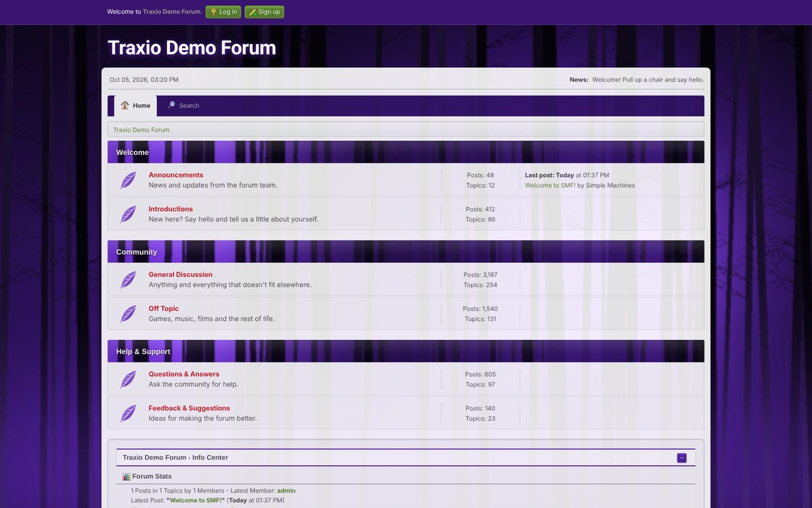
Task: Click the magnifier icon beside Search
Action: 171,105
